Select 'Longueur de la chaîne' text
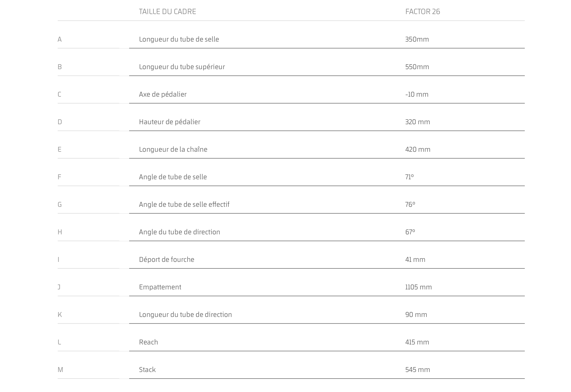 (173, 149)
